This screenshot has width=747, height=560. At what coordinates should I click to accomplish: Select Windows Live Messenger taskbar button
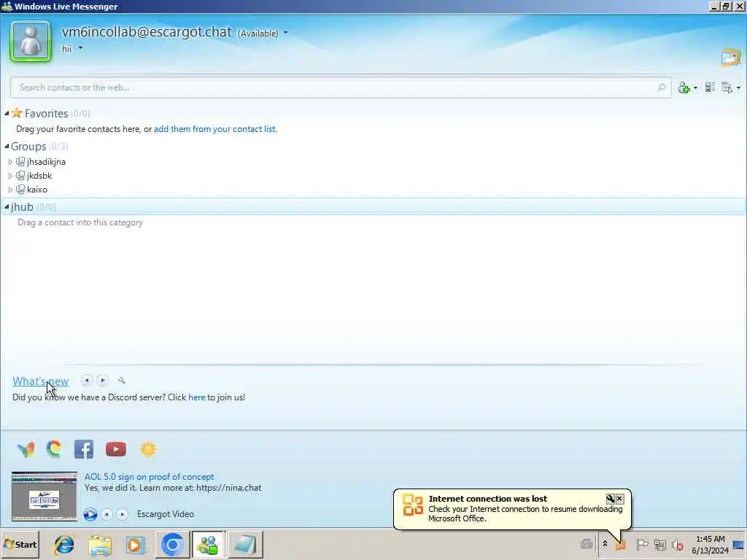(x=208, y=544)
